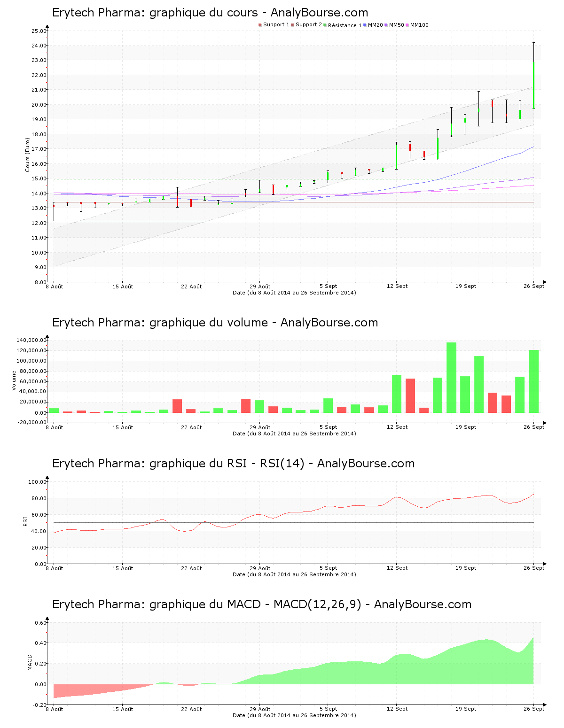This screenshot has height=728, width=564.
Task: Click '26 Sept' date under the price chart
Action: pos(534,286)
